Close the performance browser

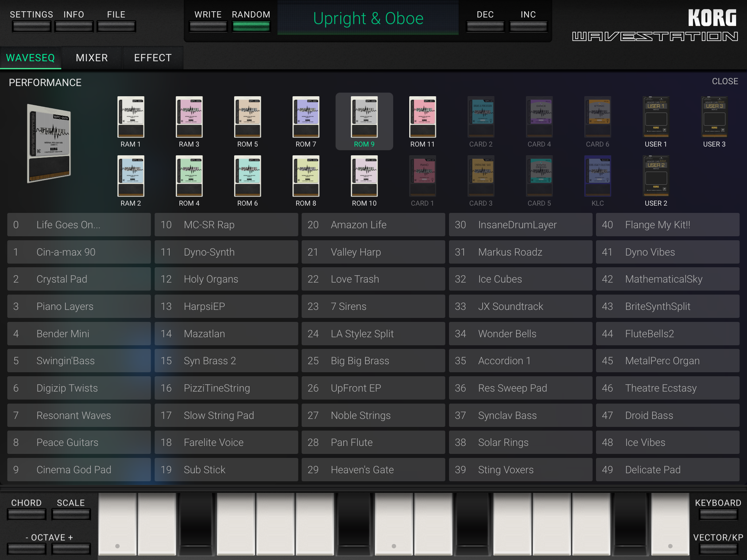[x=725, y=81]
